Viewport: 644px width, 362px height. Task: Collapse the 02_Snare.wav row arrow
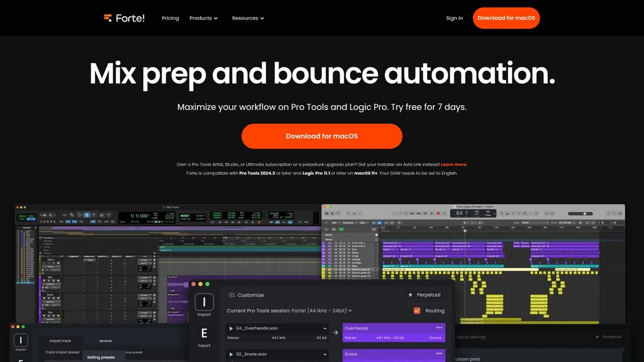pos(325,354)
